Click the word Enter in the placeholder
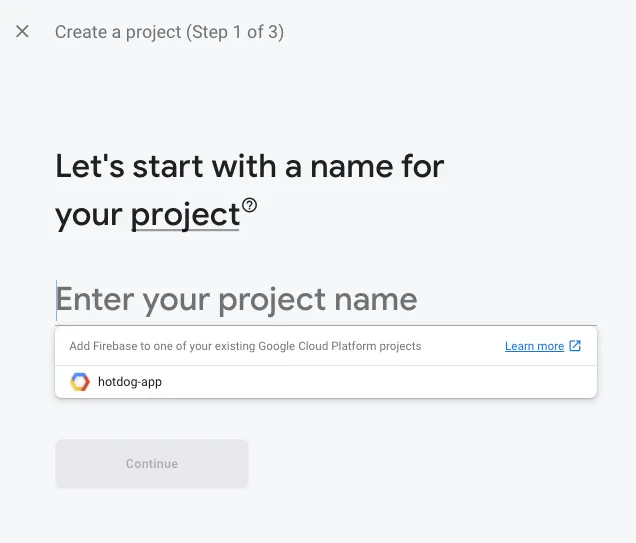The height and width of the screenshot is (543, 636). [95, 299]
